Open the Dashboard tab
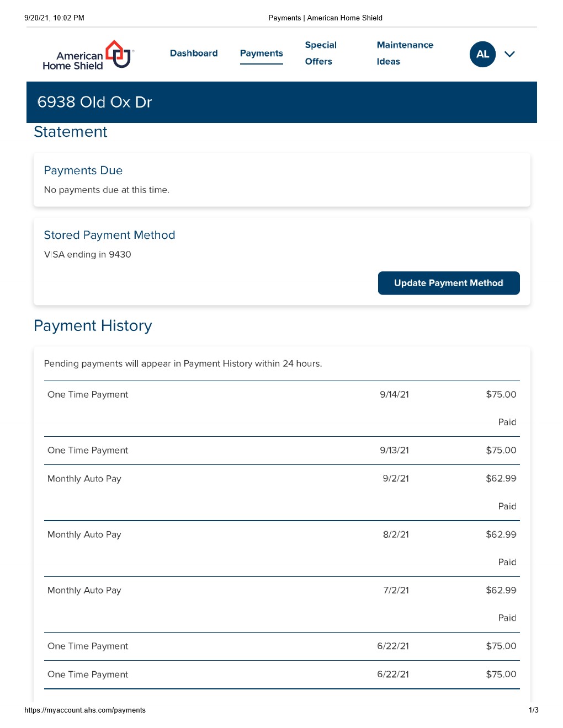 click(194, 53)
